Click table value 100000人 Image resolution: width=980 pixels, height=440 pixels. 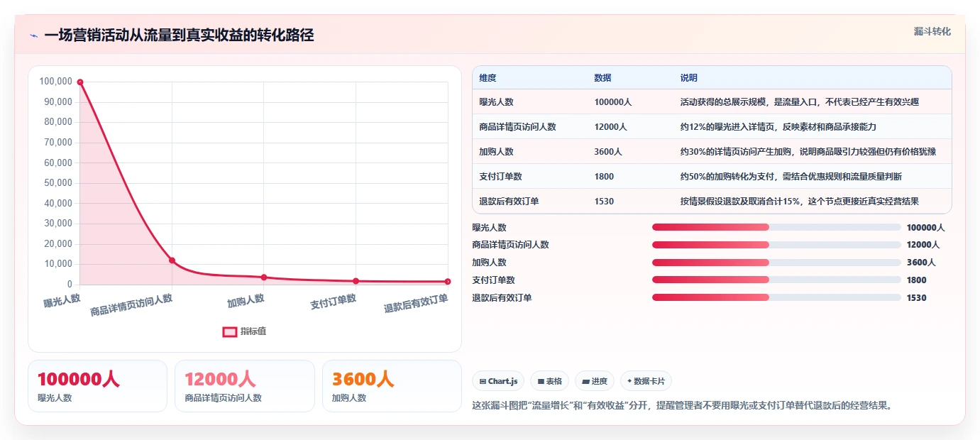613,102
